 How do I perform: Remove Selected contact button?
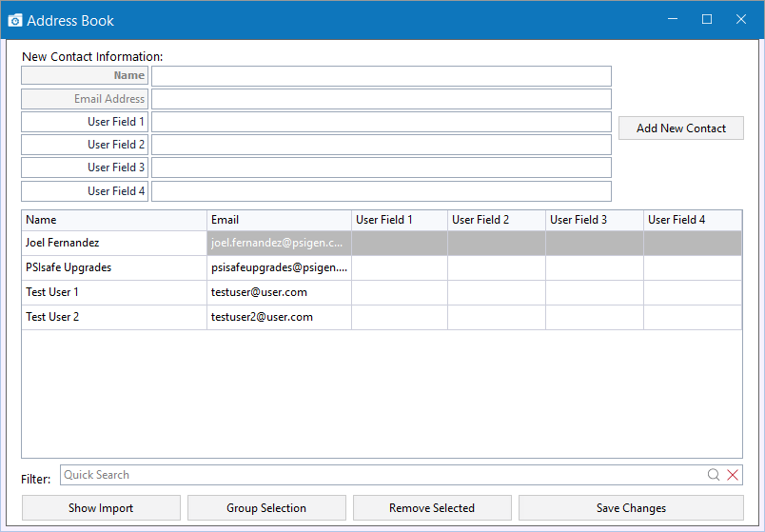432,508
